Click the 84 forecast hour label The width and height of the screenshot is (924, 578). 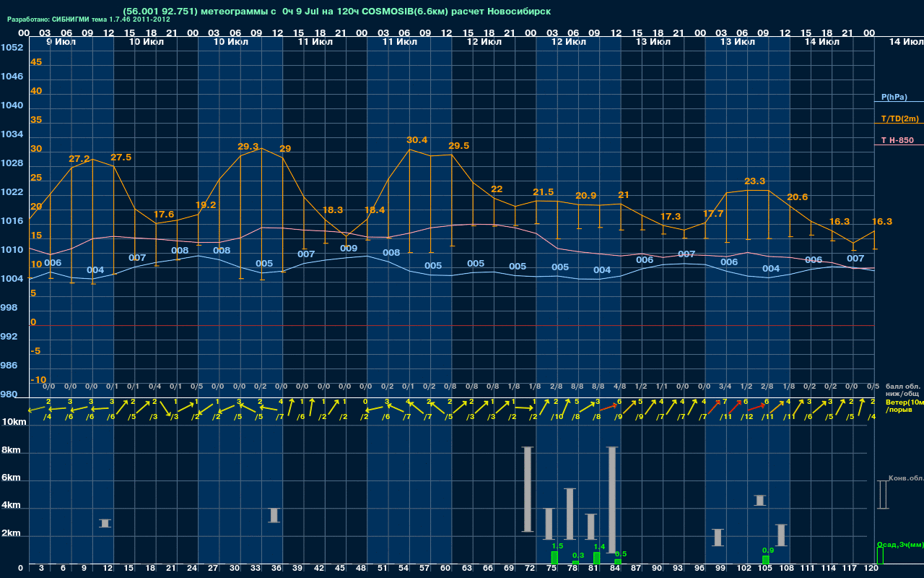click(x=615, y=569)
